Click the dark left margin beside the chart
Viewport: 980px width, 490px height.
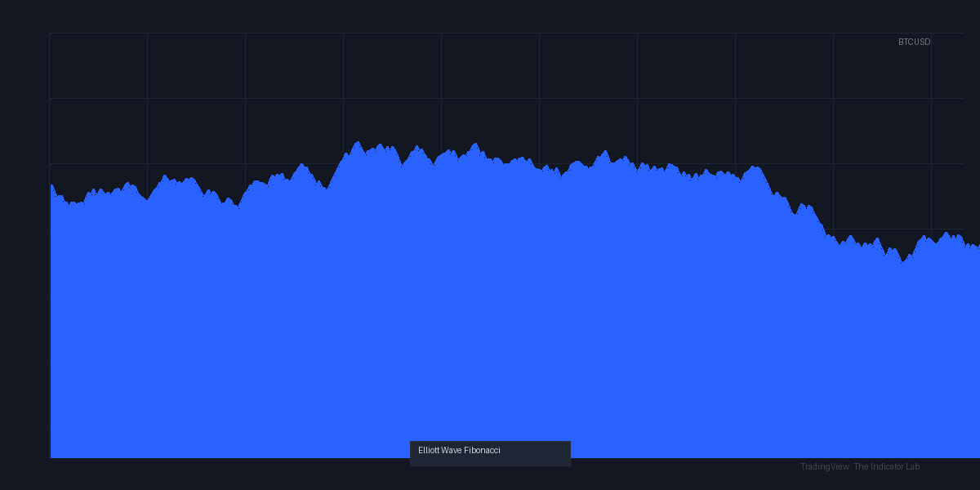click(24, 245)
